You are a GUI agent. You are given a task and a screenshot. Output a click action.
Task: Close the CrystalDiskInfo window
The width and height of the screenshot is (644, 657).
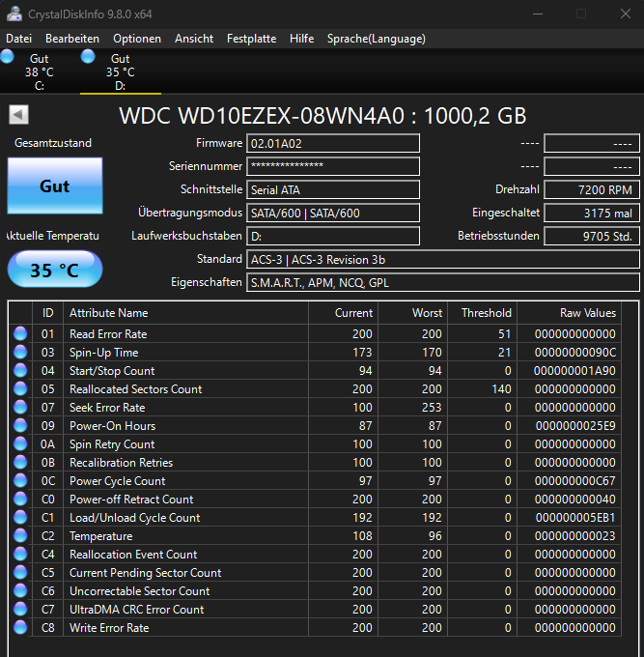pyautogui.click(x=626, y=14)
